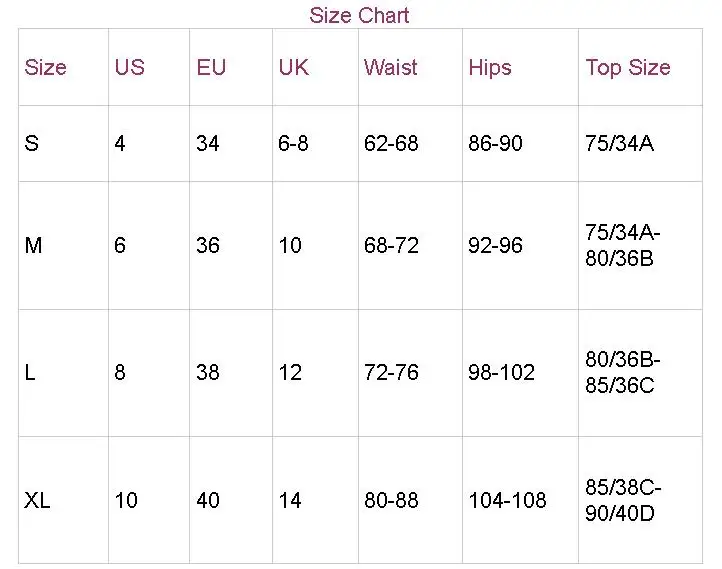Screen dimensions: 722x569
Task: Click the Size Chart title
Action: 359,15
